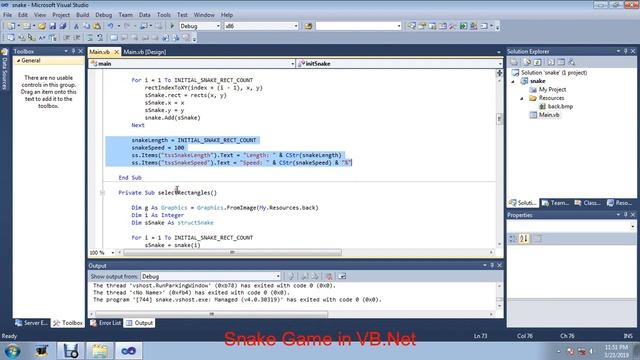Save the current file with Save icon
Image resolution: width=640 pixels, height=360 pixels.
52,26
